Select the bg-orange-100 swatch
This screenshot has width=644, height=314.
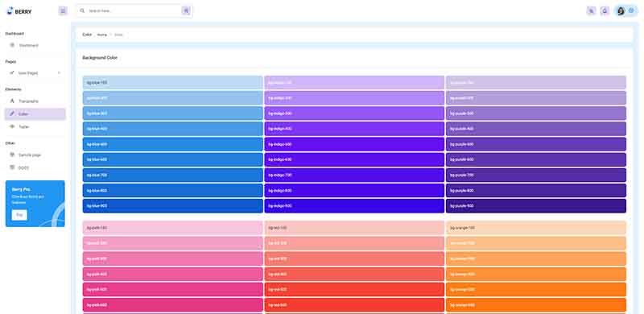[536, 228]
